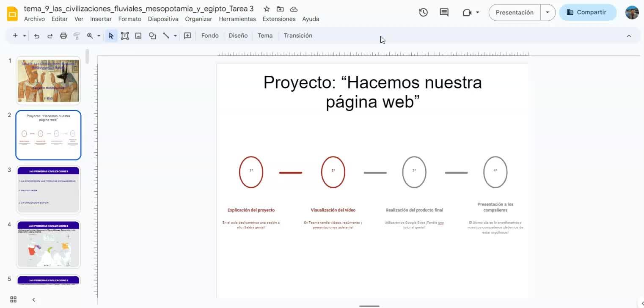
Task: Star this presentation
Action: click(x=267, y=9)
